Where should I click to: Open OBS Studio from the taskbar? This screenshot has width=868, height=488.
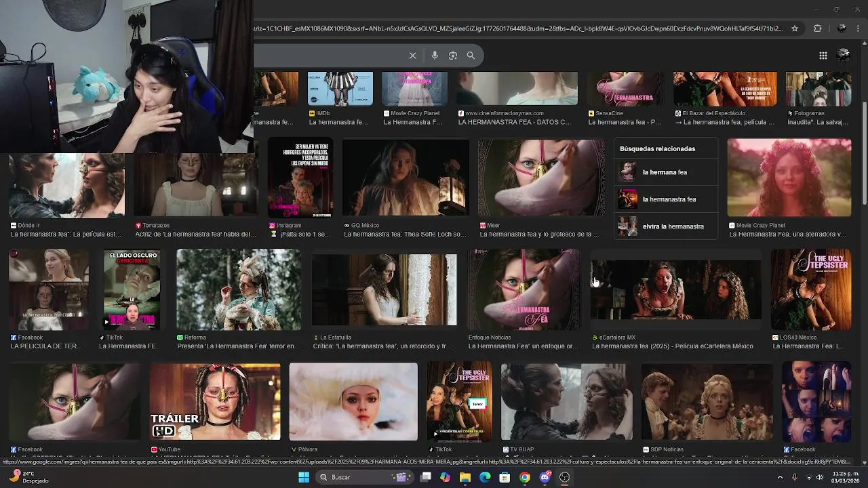pyautogui.click(x=564, y=477)
